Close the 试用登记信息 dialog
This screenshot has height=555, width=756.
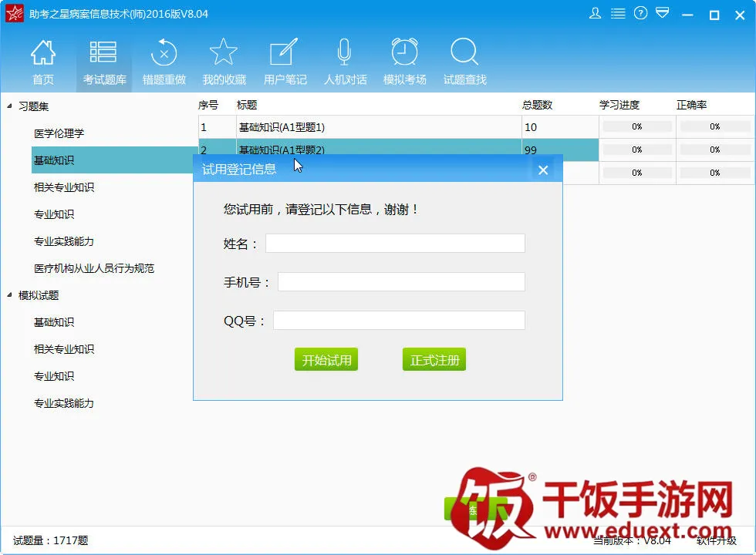click(543, 170)
